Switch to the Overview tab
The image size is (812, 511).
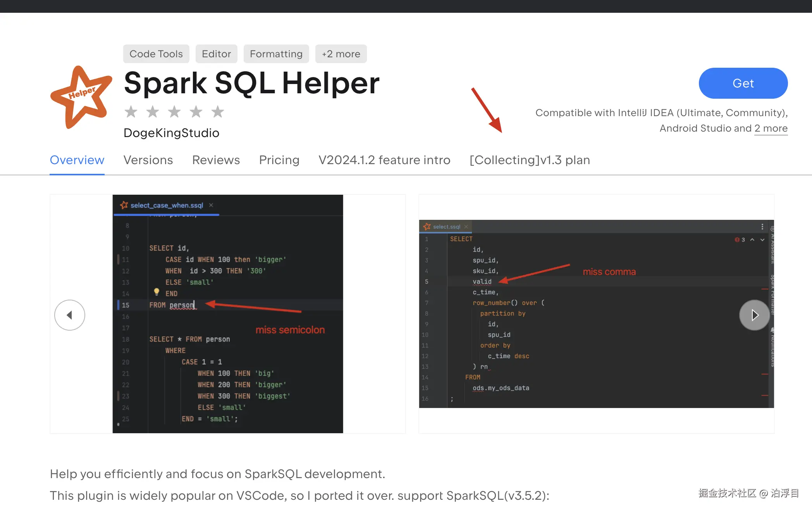pyautogui.click(x=77, y=160)
